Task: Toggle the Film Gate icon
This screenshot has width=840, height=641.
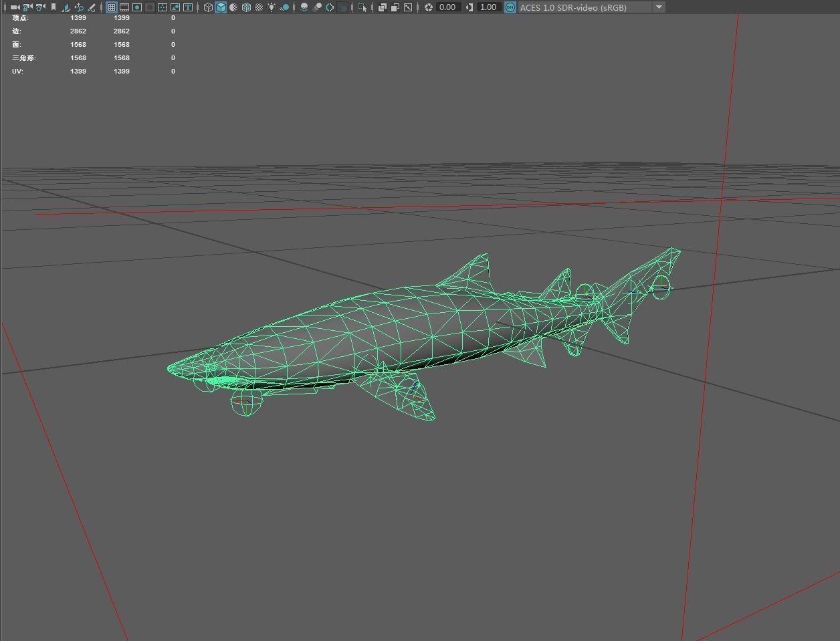Action: 124,7
